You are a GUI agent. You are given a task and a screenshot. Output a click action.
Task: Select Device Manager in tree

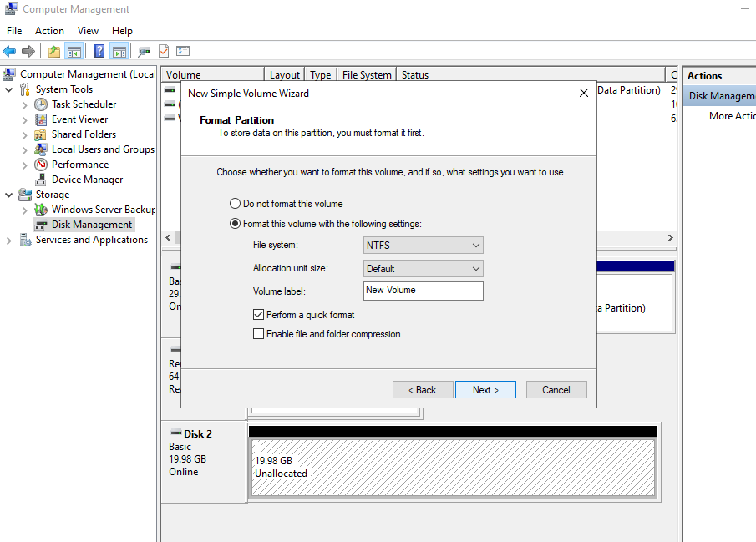coord(87,180)
